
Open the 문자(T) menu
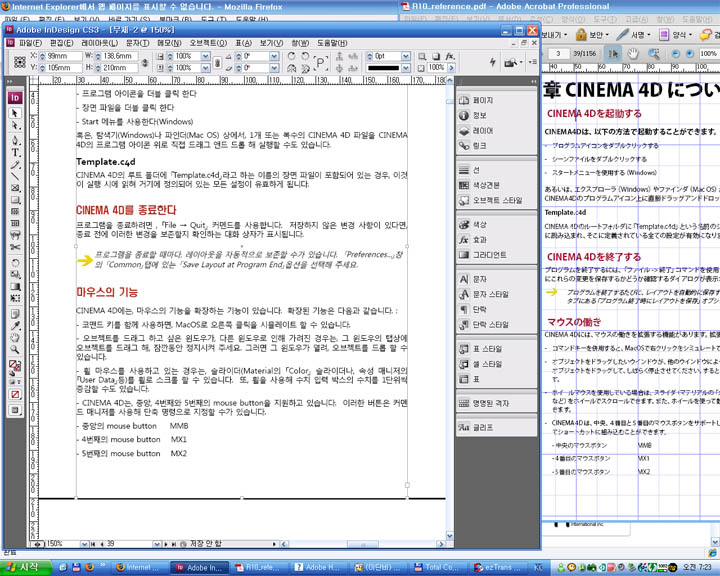tap(138, 43)
